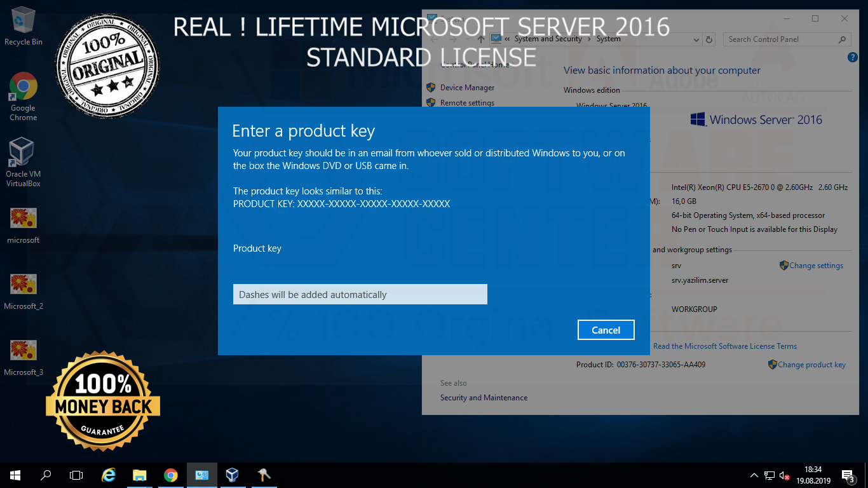Click the srv.yazilim.server computer name text

tap(700, 280)
